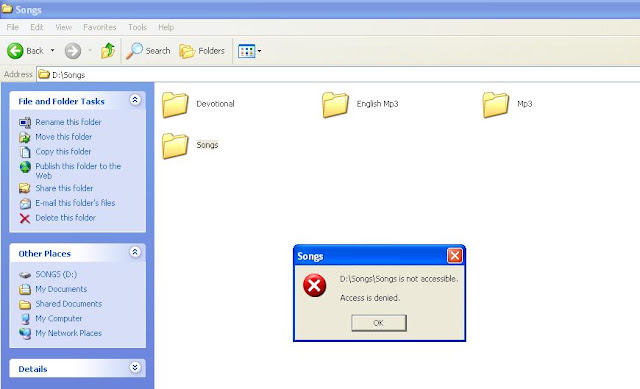Open My Documents link
Viewport: 640px width, 389px height.
[61, 289]
